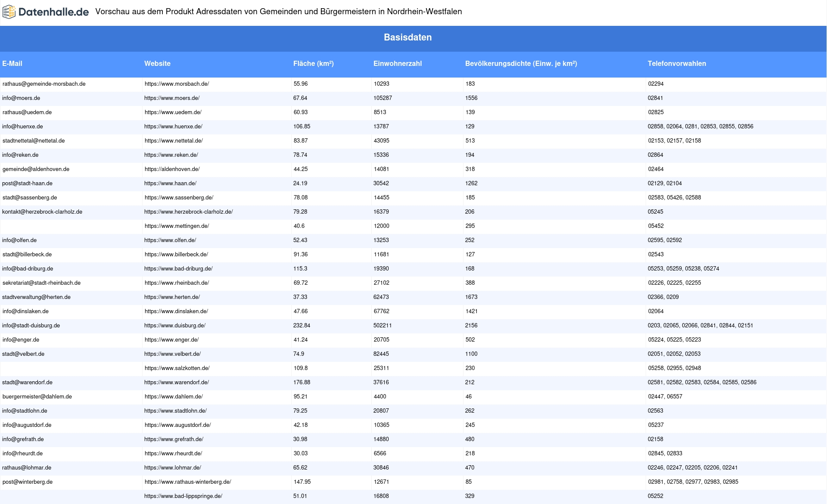Image resolution: width=827 pixels, height=504 pixels.
Task: Click email stadt@warendorf.de
Action: (27, 383)
